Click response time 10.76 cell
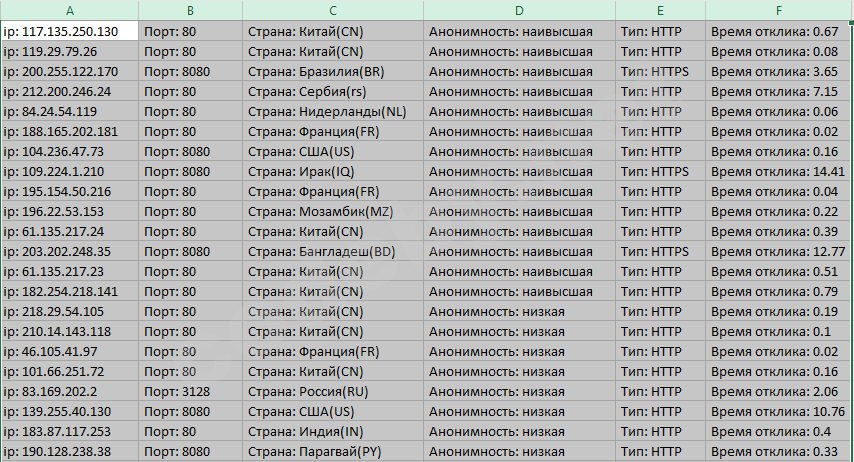The width and height of the screenshot is (854, 462). point(779,411)
